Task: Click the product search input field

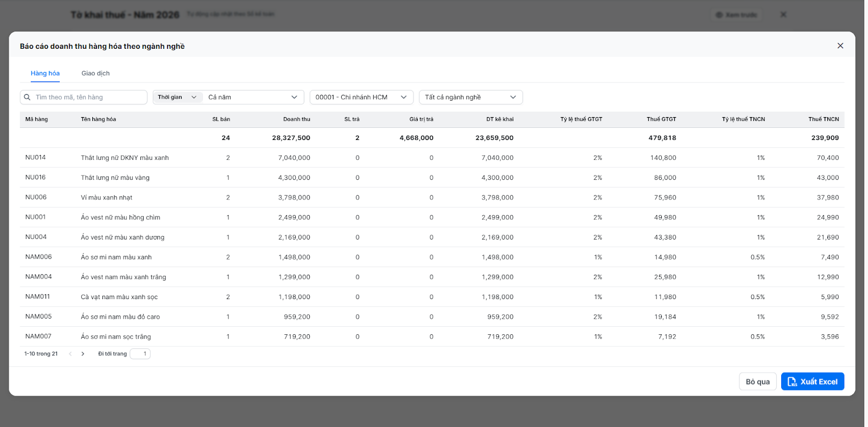Action: [x=84, y=98]
